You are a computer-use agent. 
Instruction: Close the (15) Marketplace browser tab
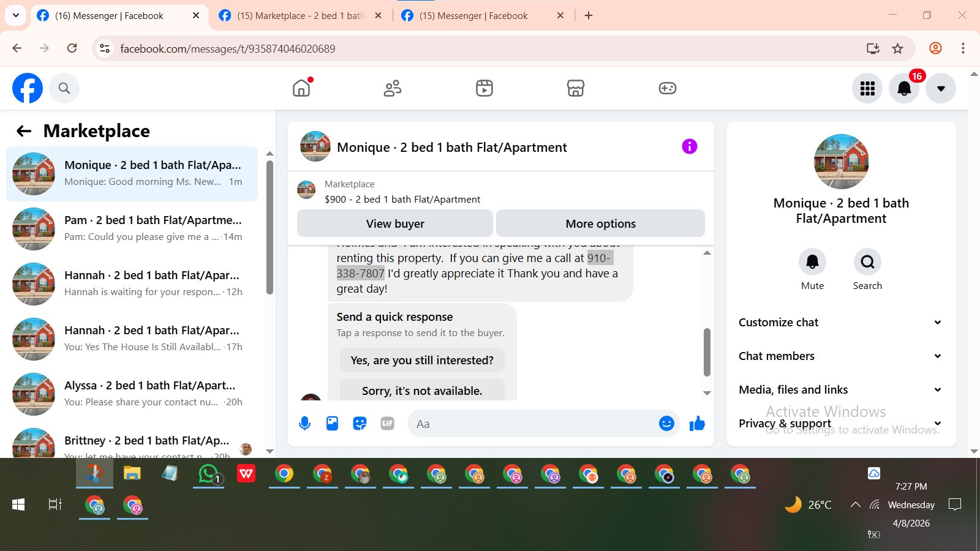pyautogui.click(x=379, y=16)
